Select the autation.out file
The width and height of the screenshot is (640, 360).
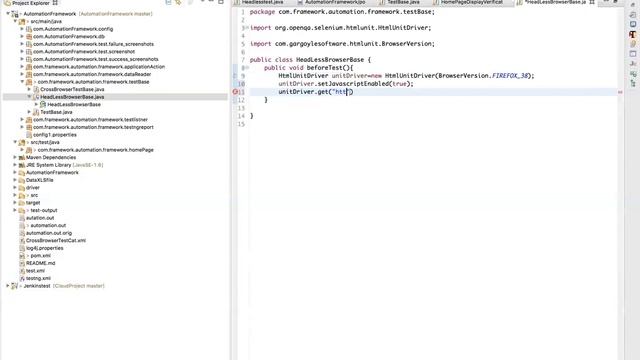coord(40,218)
